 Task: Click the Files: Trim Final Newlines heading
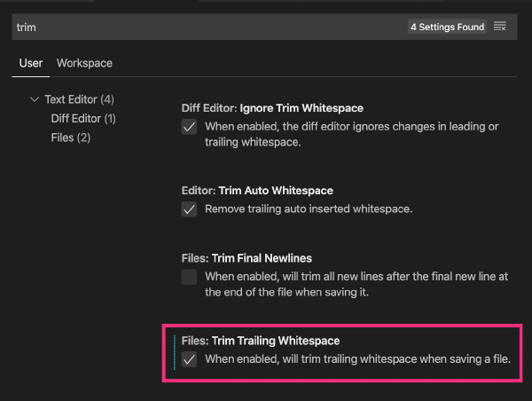point(246,258)
